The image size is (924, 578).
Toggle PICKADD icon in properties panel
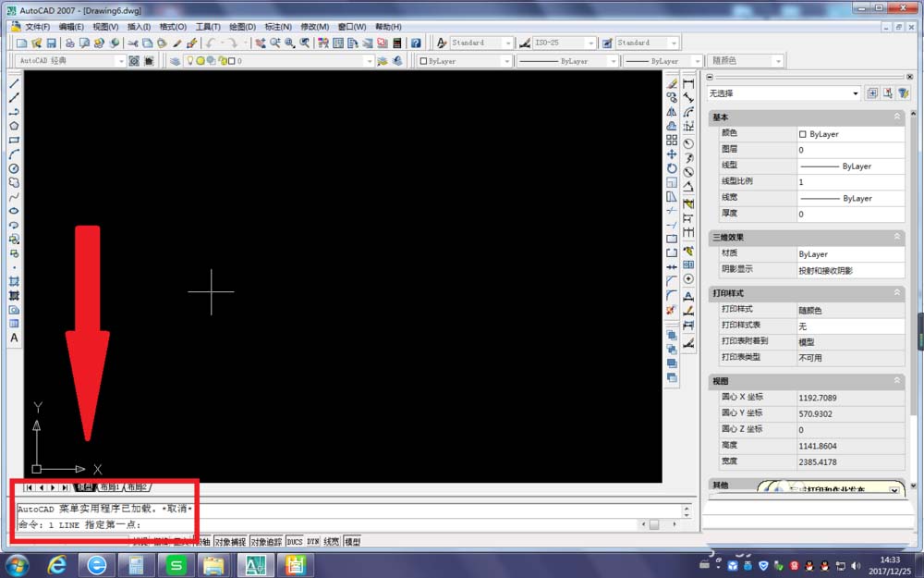click(x=872, y=93)
